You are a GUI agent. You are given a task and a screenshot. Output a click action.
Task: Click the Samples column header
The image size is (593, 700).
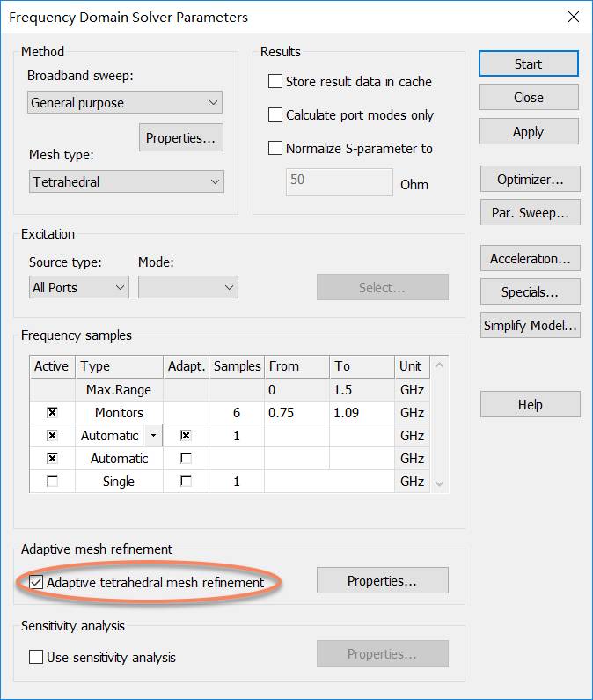pyautogui.click(x=237, y=366)
